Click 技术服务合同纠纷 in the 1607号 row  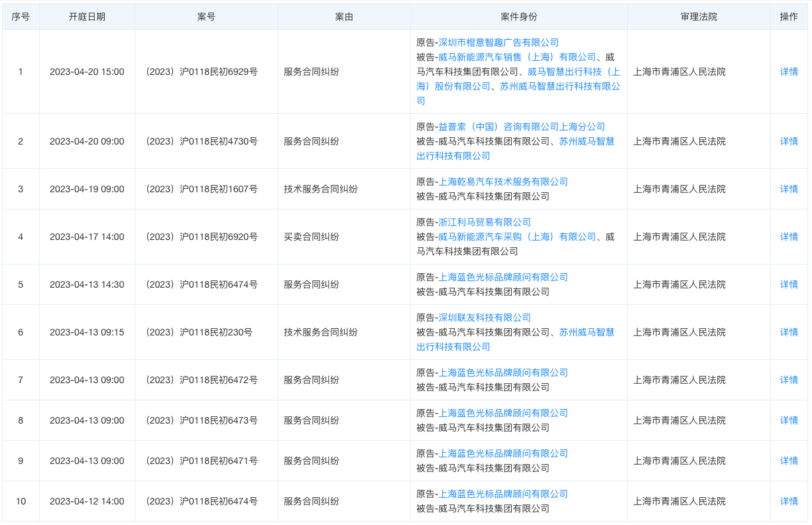(x=321, y=189)
